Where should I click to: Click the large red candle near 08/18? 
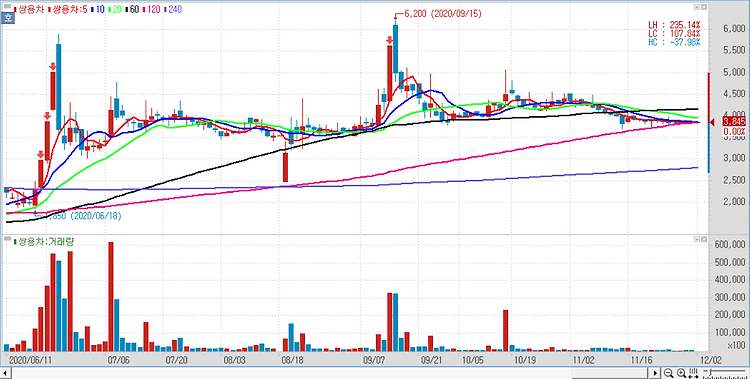(286, 167)
